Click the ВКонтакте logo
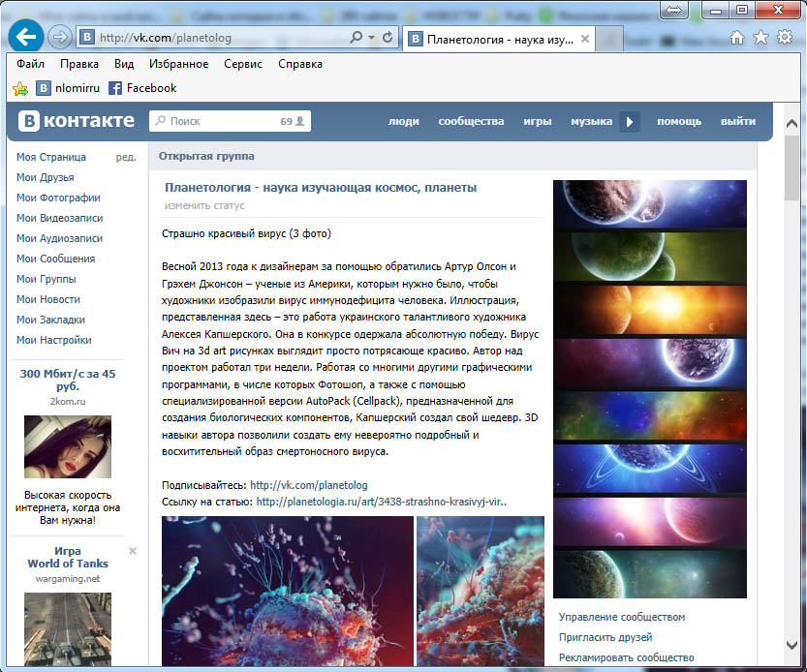This screenshot has height=672, width=807. click(x=77, y=121)
